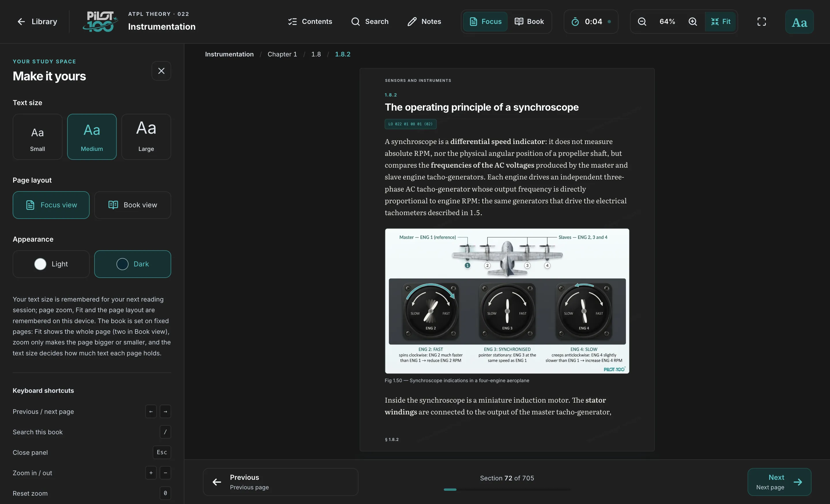830x504 pixels.
Task: Click Instrumentation breadcrumb
Action: tap(229, 54)
